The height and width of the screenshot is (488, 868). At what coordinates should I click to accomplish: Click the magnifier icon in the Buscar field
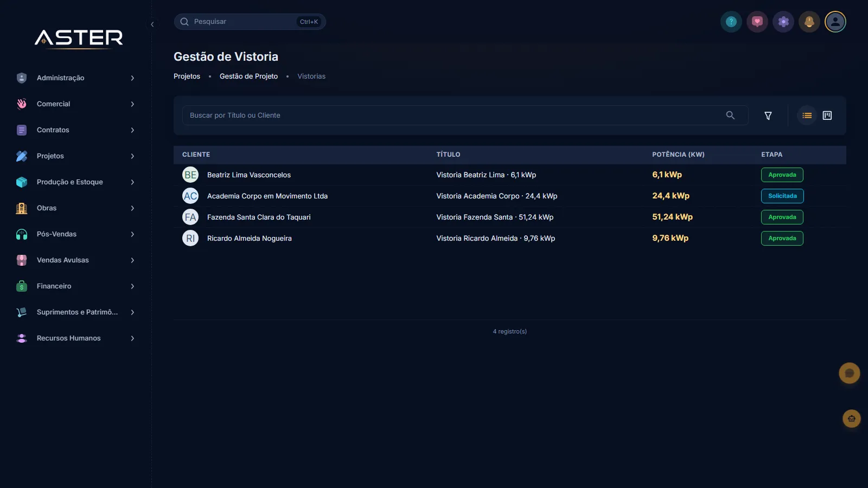click(730, 115)
